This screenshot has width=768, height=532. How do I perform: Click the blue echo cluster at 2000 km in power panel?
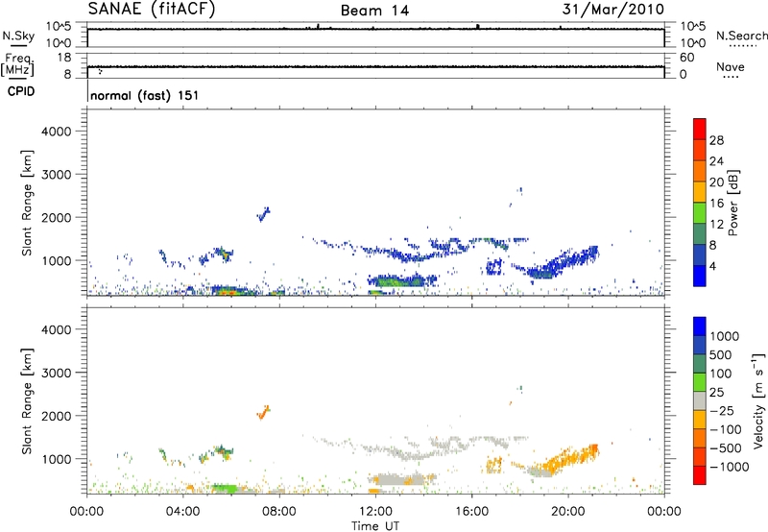click(x=263, y=214)
